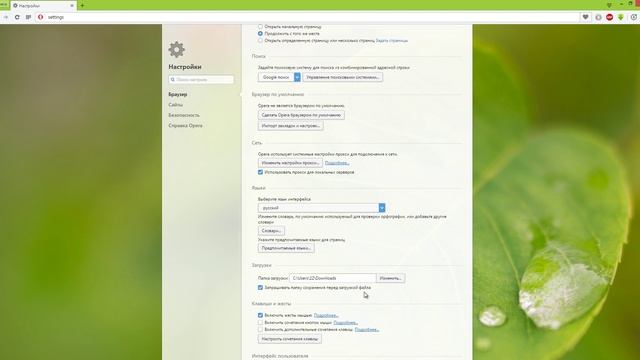This screenshot has width=640, height=360.
Task: Open the Справка Opera section
Action: (185, 126)
